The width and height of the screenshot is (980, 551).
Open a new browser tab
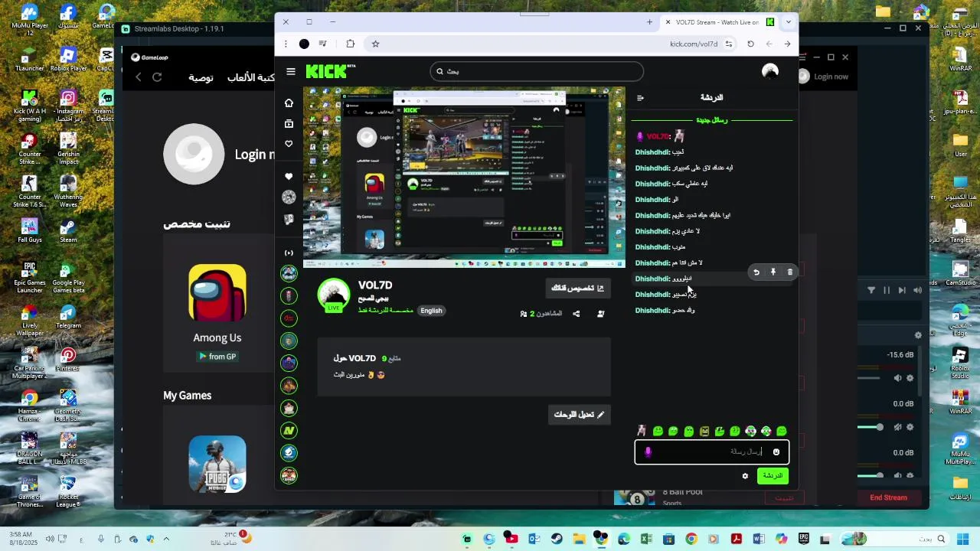[649, 22]
